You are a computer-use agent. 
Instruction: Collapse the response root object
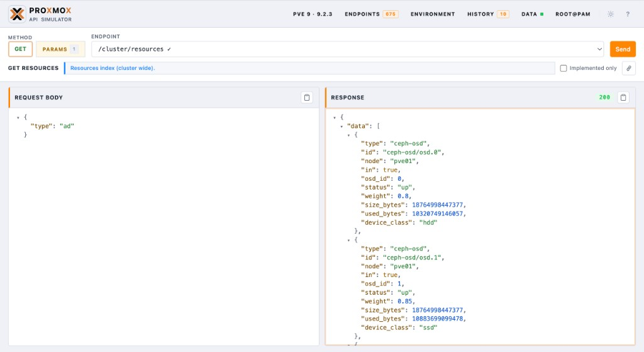click(335, 118)
